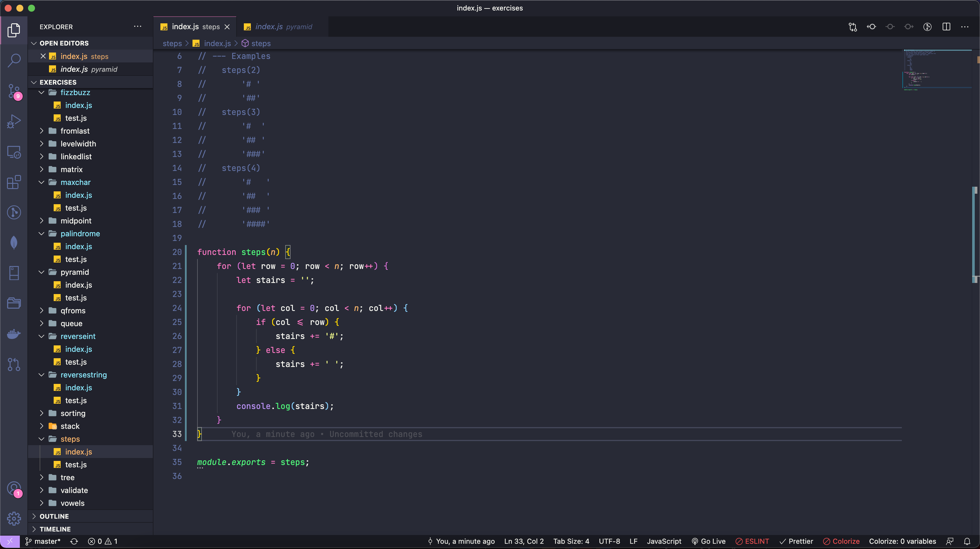The width and height of the screenshot is (980, 549).
Task: Click Colorize: 0 variables in status bar
Action: [x=902, y=541]
